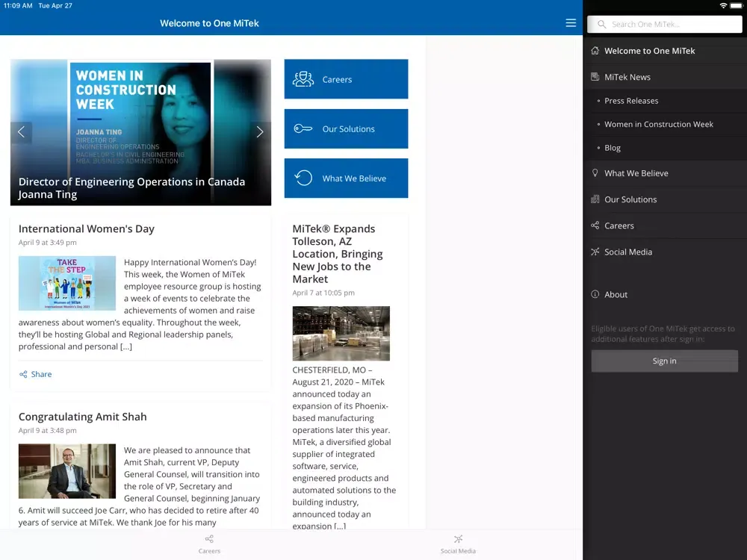
Task: Open Our Solutions in sidebar menu
Action: (665, 199)
